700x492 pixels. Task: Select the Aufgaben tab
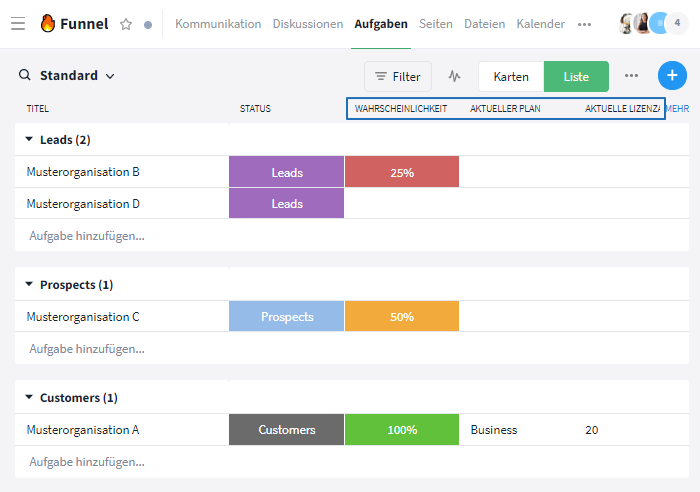pos(381,24)
